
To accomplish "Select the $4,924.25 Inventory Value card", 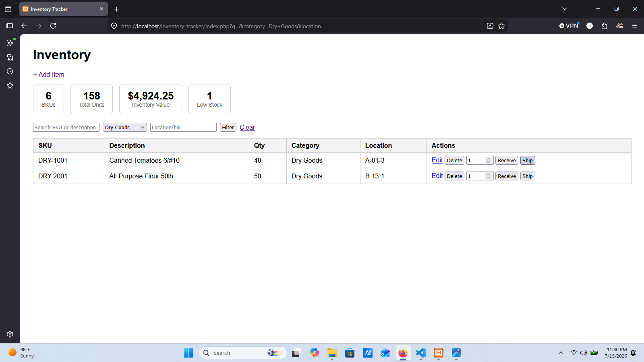I will (x=151, y=99).
